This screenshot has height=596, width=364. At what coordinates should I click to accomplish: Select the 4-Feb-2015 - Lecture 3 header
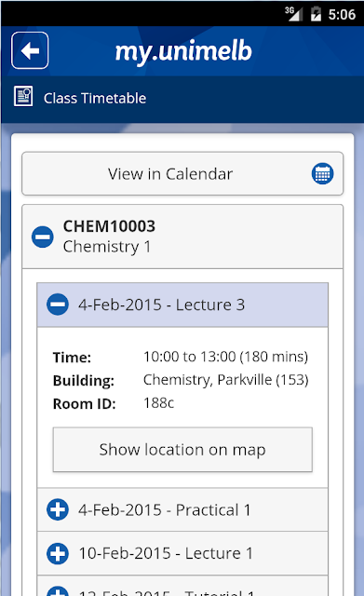182,305
